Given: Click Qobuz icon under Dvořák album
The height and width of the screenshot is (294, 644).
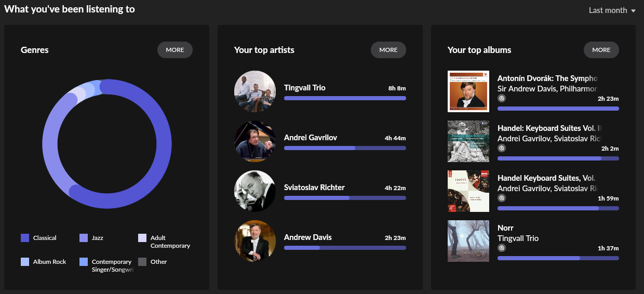Looking at the screenshot, I should coord(502,98).
